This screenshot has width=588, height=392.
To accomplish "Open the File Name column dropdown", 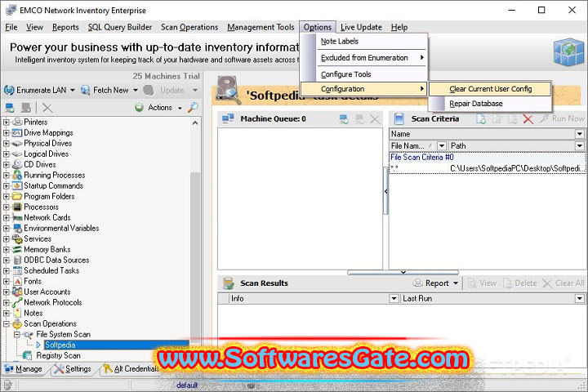I will (442, 145).
